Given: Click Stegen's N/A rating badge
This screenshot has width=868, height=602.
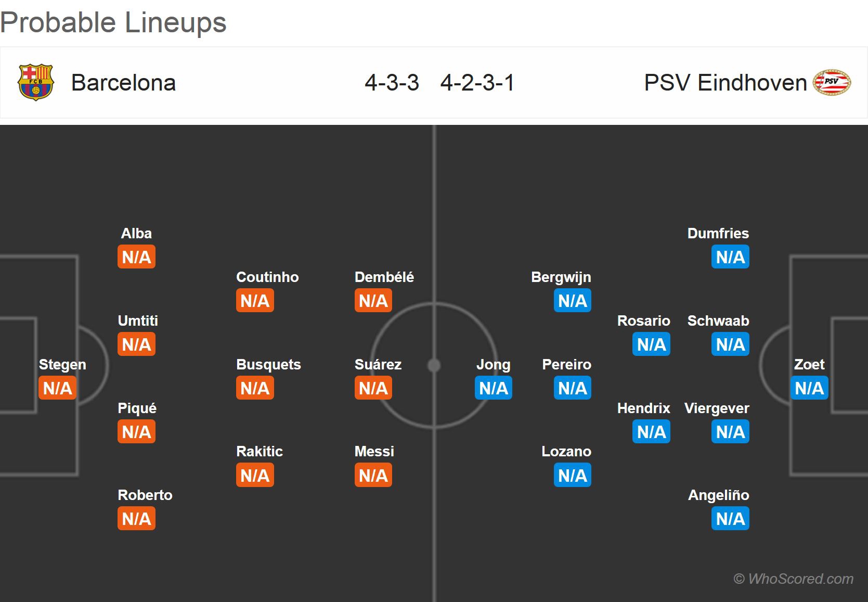Looking at the screenshot, I should tap(57, 388).
